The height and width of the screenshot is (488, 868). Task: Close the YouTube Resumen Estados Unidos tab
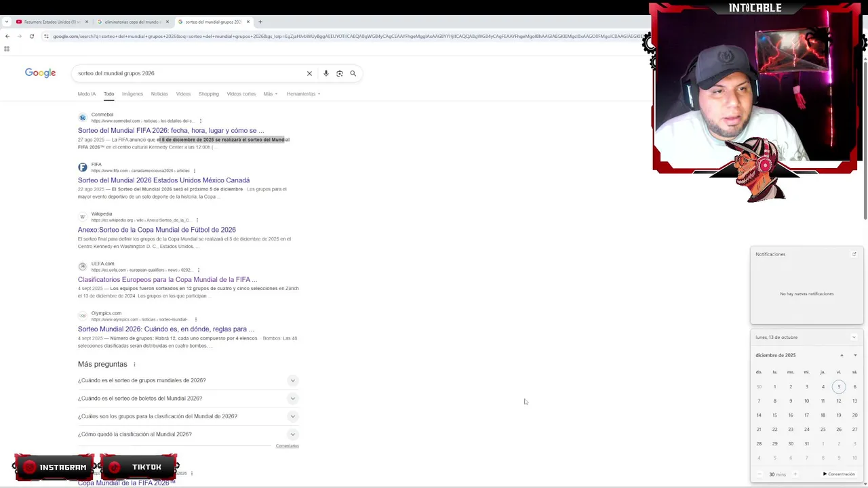click(87, 22)
